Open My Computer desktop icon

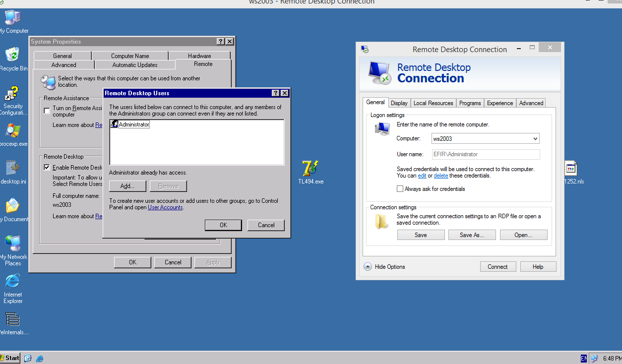click(x=12, y=18)
